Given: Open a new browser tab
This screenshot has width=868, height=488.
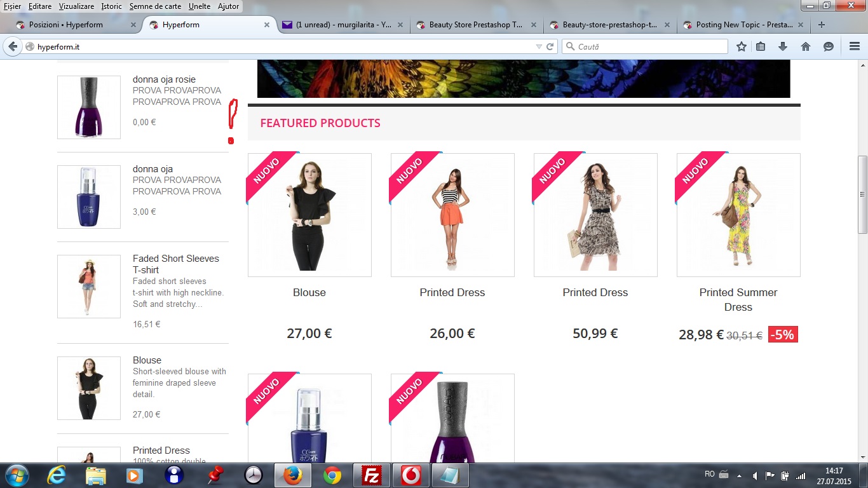Looking at the screenshot, I should click(822, 25).
